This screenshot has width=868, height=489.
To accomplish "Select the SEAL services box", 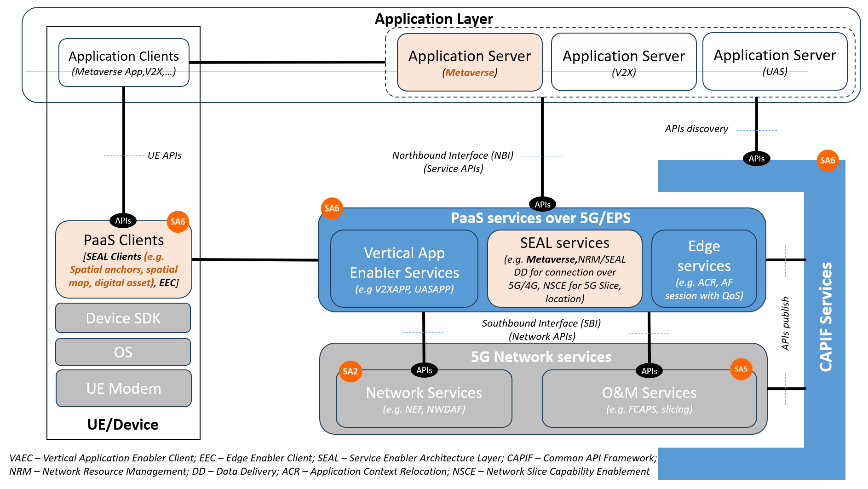I will 564,269.
